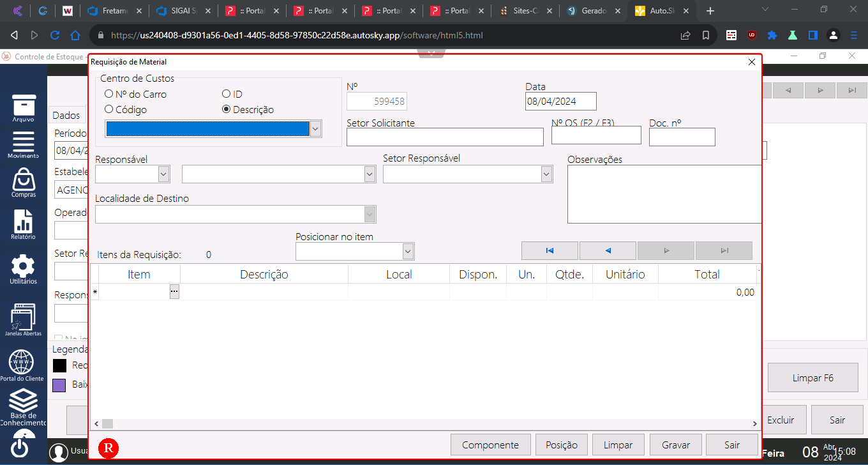
Task: Select the ID radio option
Action: coord(226,94)
